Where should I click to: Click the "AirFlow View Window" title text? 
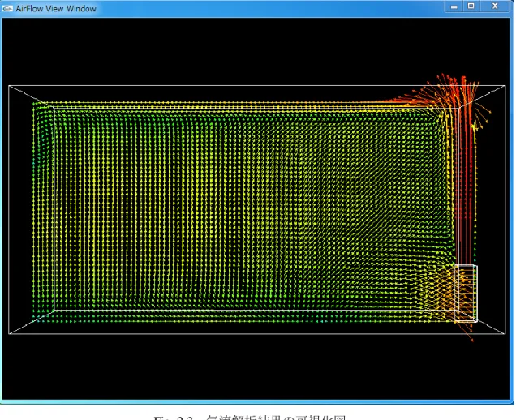pyautogui.click(x=56, y=9)
